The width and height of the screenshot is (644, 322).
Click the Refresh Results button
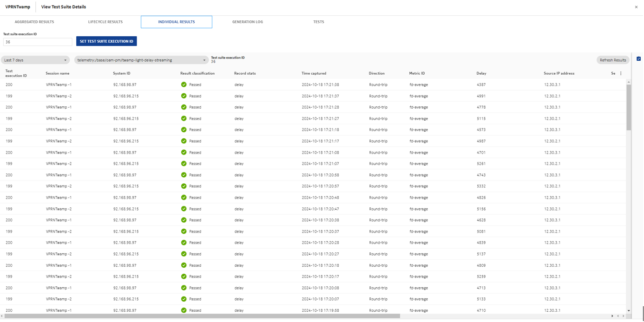[612, 60]
